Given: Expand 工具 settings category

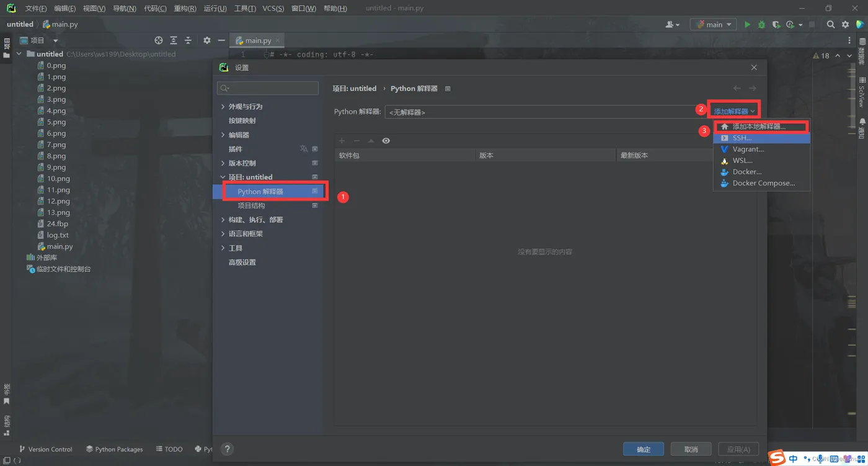Looking at the screenshot, I should 223,248.
